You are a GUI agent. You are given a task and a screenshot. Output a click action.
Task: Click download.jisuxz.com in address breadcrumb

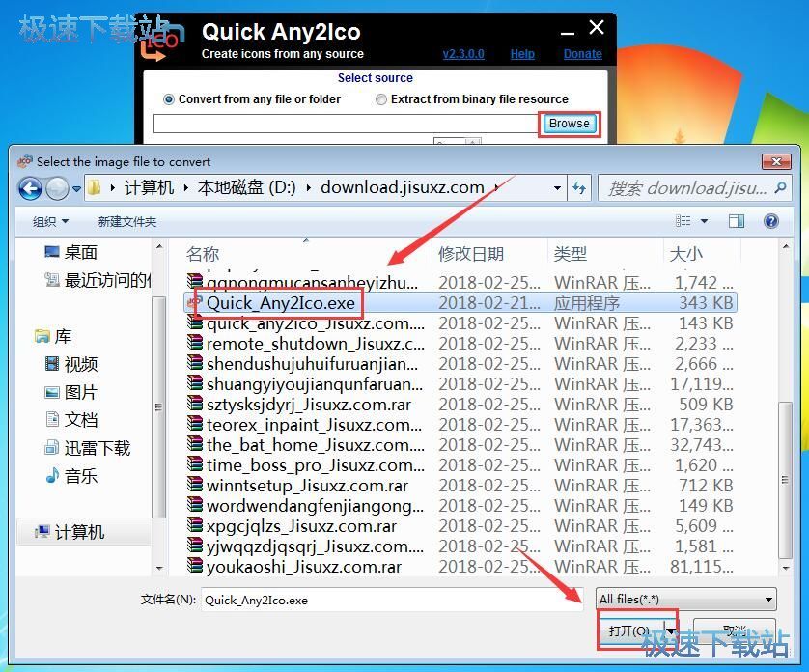click(x=403, y=187)
